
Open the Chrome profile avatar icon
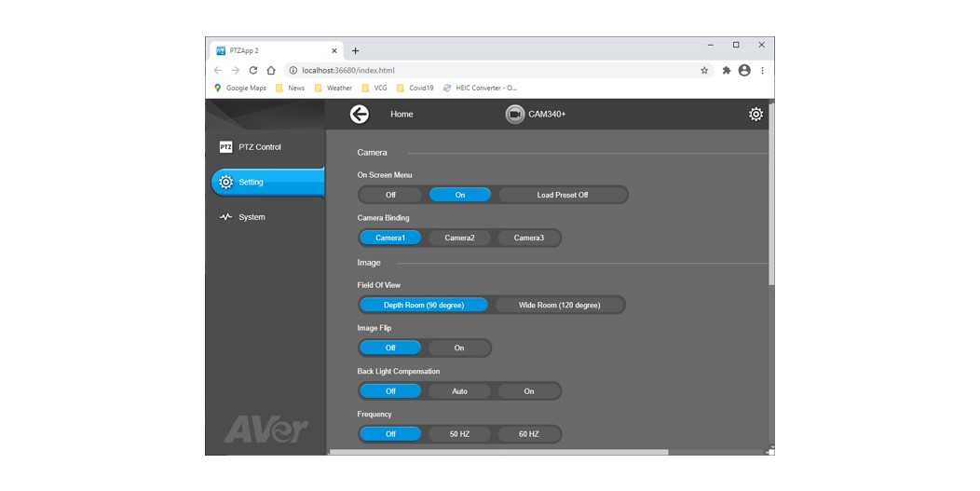[x=744, y=70]
